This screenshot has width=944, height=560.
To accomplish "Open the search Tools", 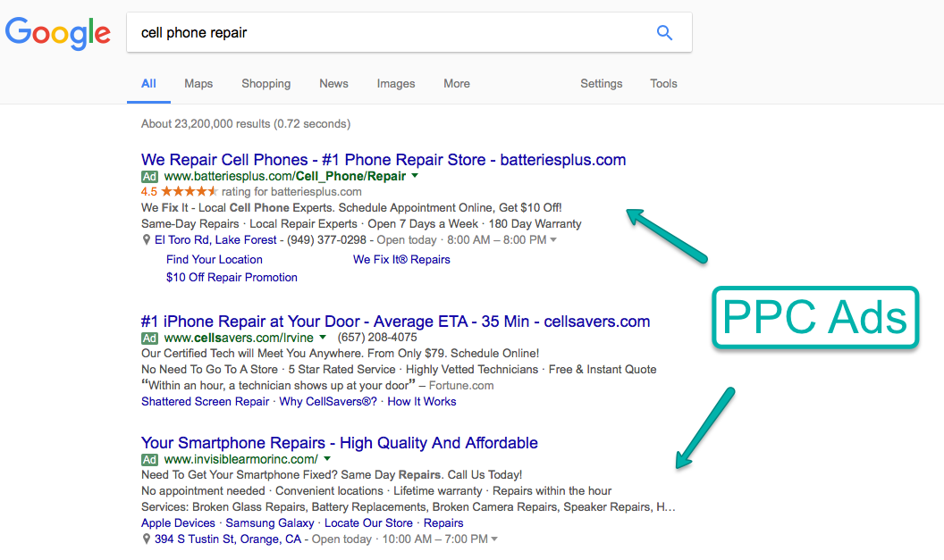I will 663,84.
